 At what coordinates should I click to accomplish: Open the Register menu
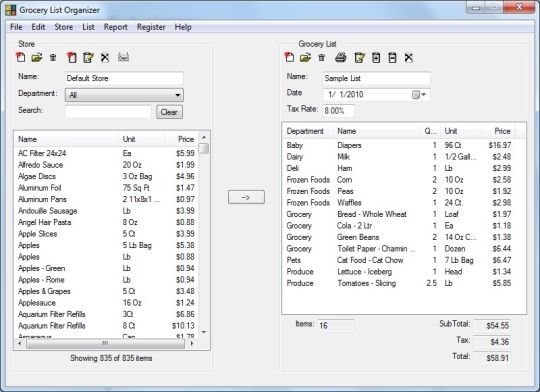point(151,27)
